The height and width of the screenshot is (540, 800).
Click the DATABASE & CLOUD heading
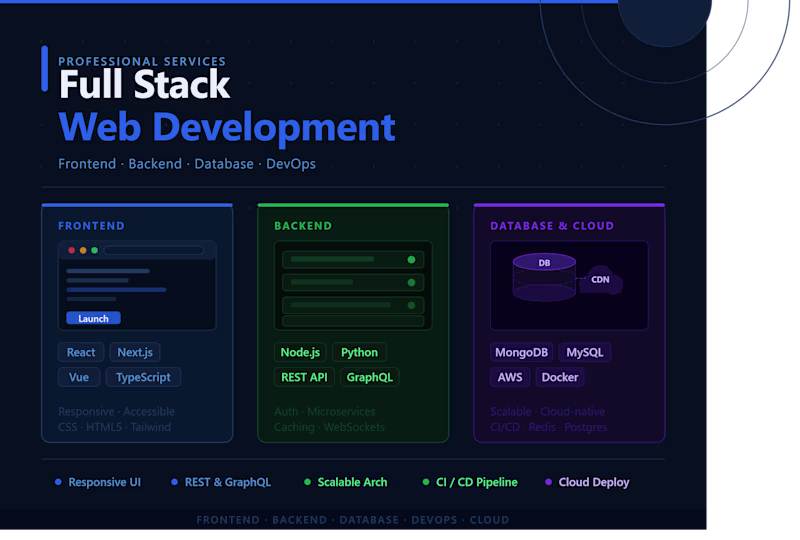click(552, 226)
